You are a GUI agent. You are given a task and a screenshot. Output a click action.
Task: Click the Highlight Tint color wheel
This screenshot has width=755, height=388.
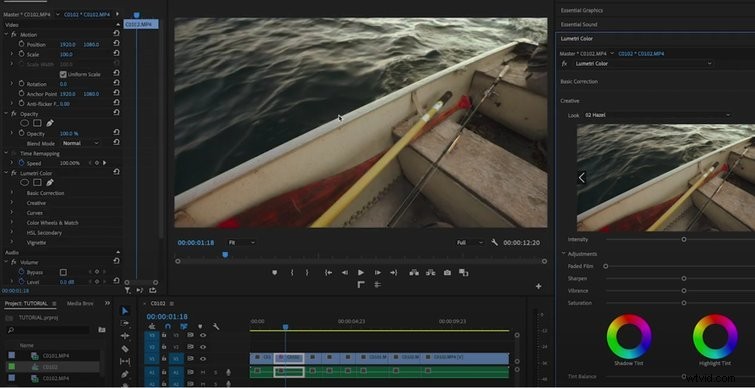tap(715, 336)
